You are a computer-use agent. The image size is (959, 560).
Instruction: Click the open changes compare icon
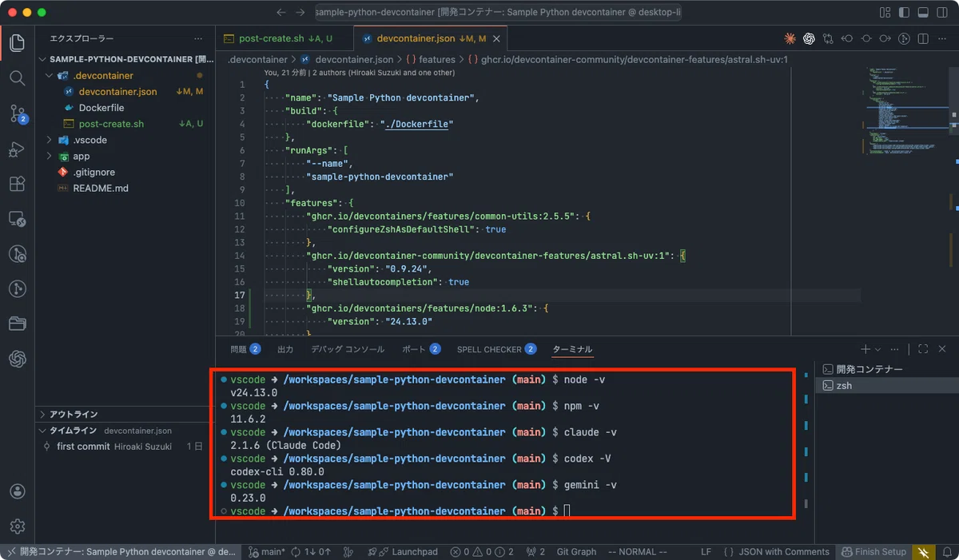coord(828,38)
